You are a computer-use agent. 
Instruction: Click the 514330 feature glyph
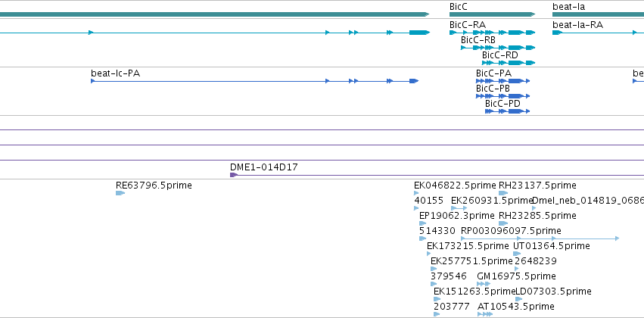click(422, 238)
